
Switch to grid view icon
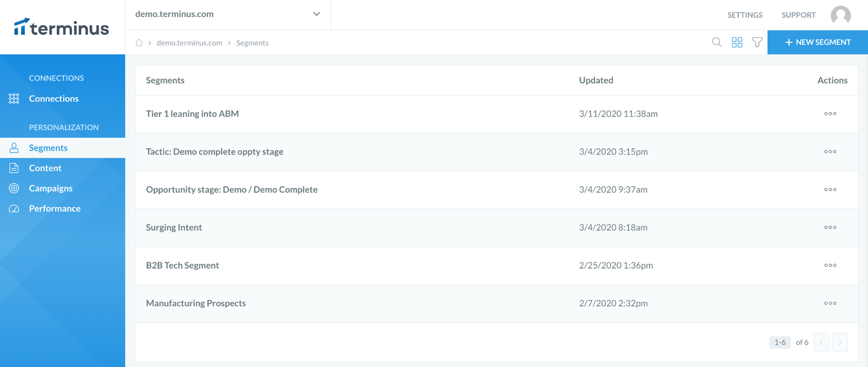[x=737, y=42]
